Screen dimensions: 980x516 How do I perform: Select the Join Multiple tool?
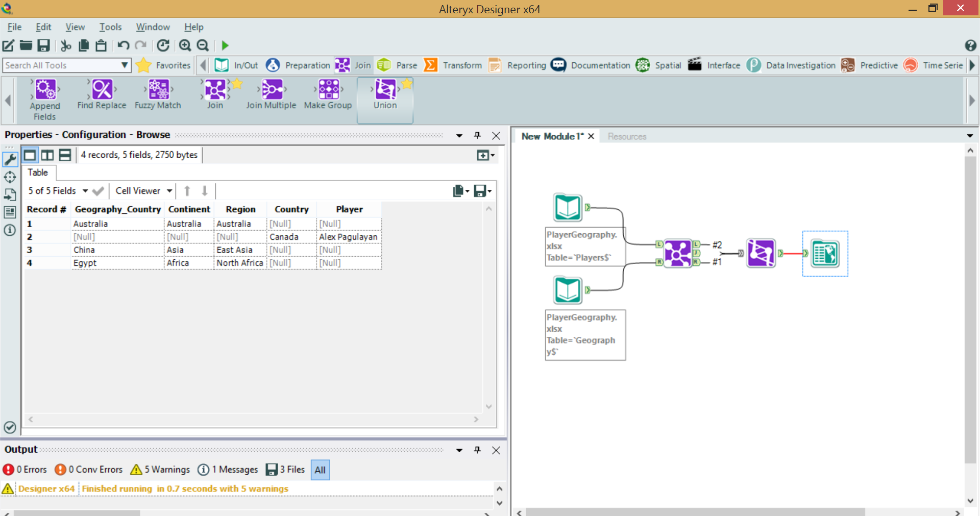click(x=271, y=95)
